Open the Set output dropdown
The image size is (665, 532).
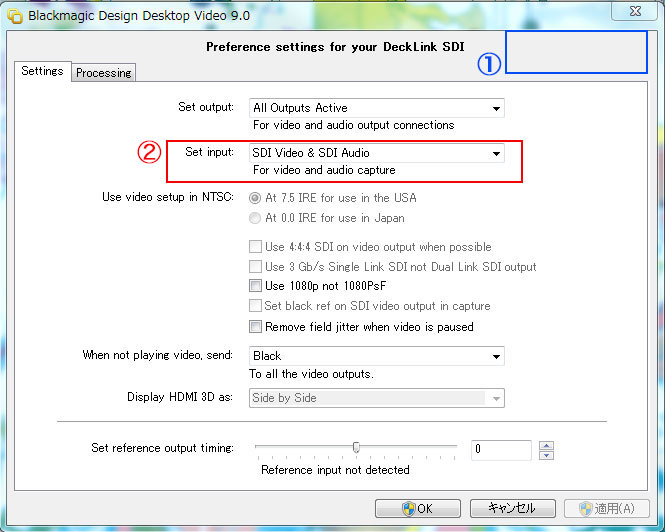point(377,108)
